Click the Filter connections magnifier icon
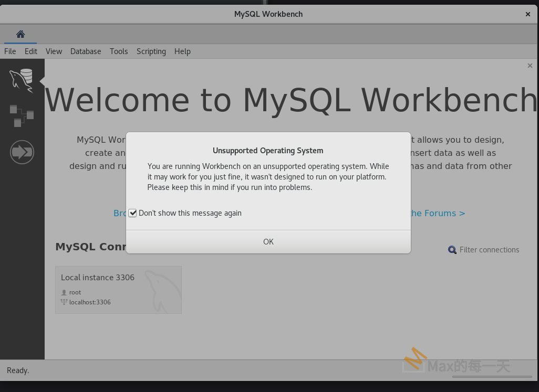This screenshot has width=539, height=392. [x=452, y=250]
